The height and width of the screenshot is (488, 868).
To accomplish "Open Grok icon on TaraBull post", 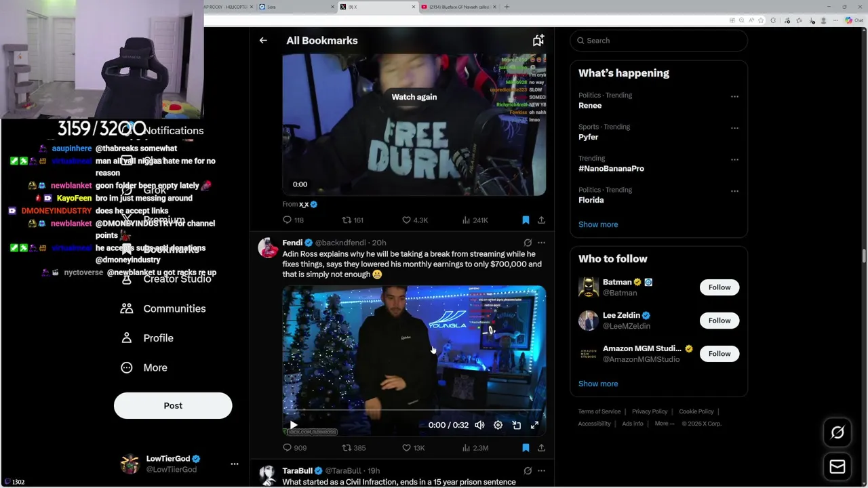I will point(528,470).
